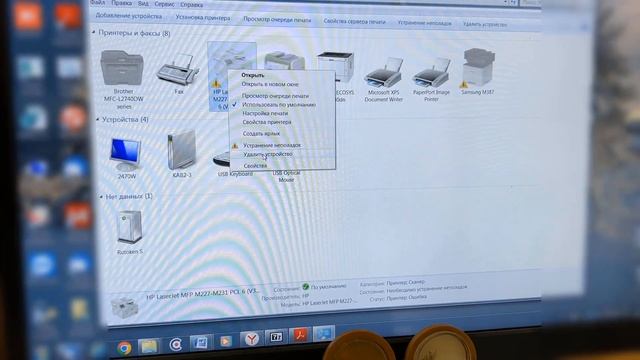
Task: Select the Brother MFC-L2740DW printer icon
Action: pyautogui.click(x=122, y=68)
